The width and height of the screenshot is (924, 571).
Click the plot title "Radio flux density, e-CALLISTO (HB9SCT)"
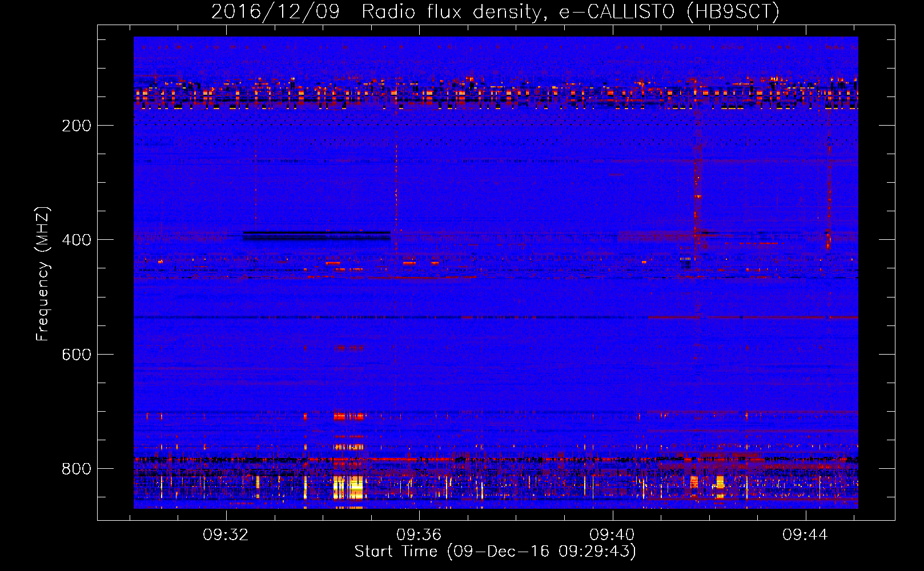571,11
